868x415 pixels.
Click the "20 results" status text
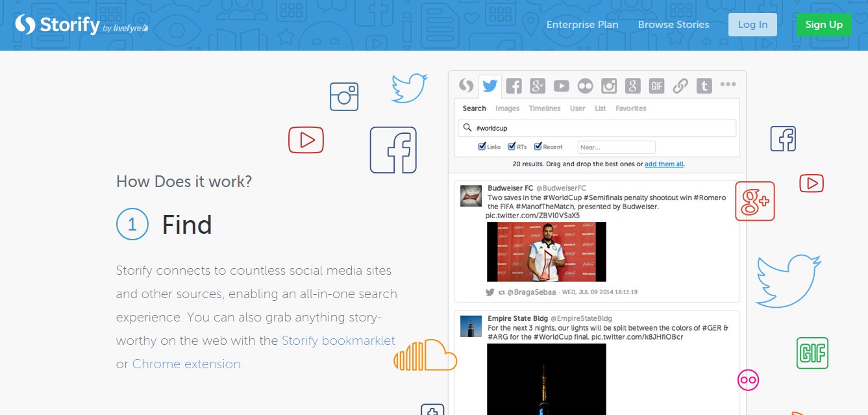point(528,164)
